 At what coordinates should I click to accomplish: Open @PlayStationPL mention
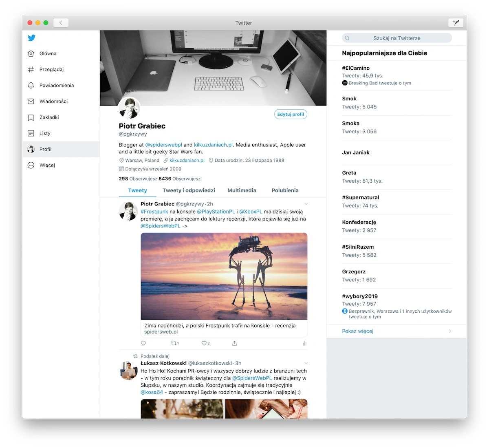tap(216, 212)
